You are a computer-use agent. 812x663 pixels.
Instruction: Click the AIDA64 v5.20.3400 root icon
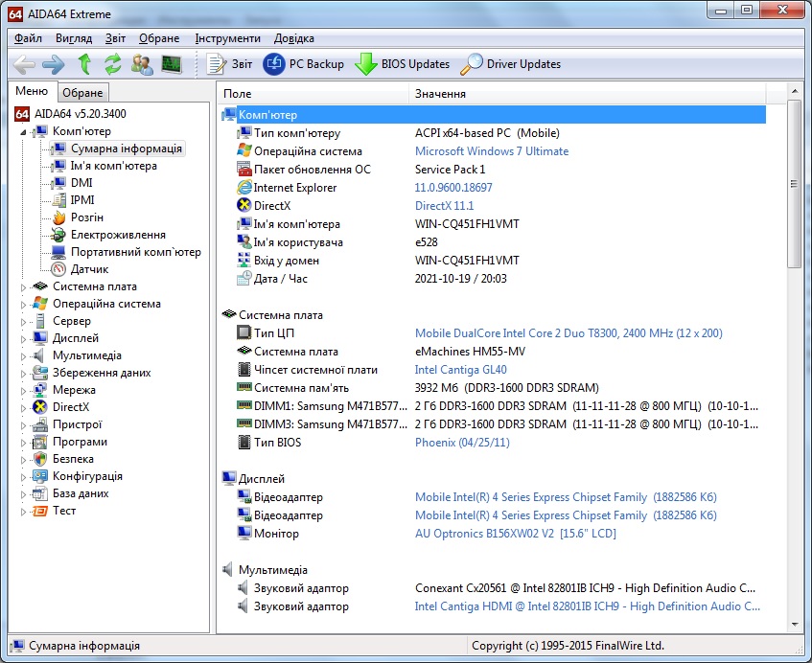click(x=22, y=114)
